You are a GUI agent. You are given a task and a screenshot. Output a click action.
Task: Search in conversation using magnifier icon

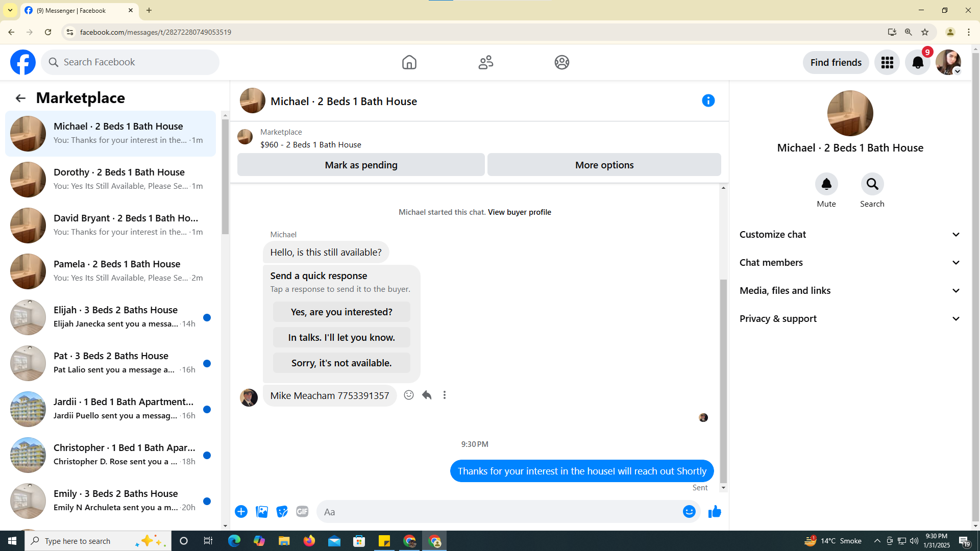click(872, 184)
